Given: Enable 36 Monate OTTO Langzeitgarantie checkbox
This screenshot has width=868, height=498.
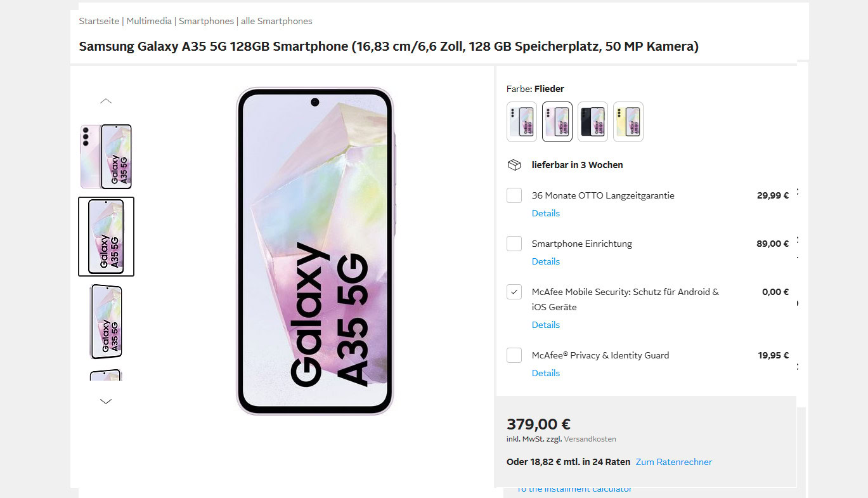Looking at the screenshot, I should 514,195.
